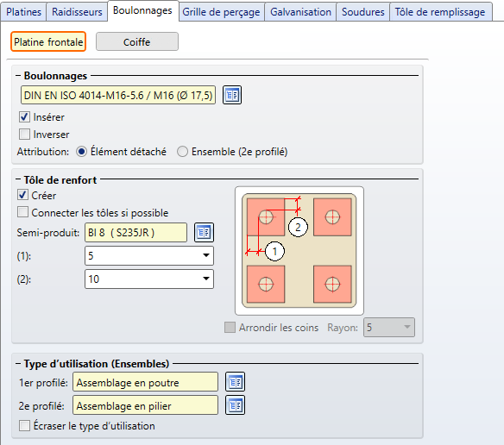Open catalog browser for bolt selection
This screenshot has width=504, height=445.
tap(232, 95)
